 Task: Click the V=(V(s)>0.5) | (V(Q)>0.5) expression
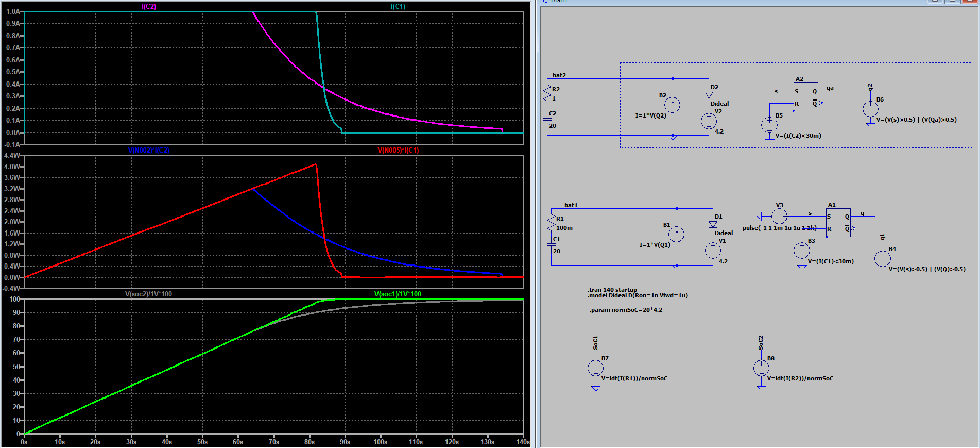tap(927, 269)
